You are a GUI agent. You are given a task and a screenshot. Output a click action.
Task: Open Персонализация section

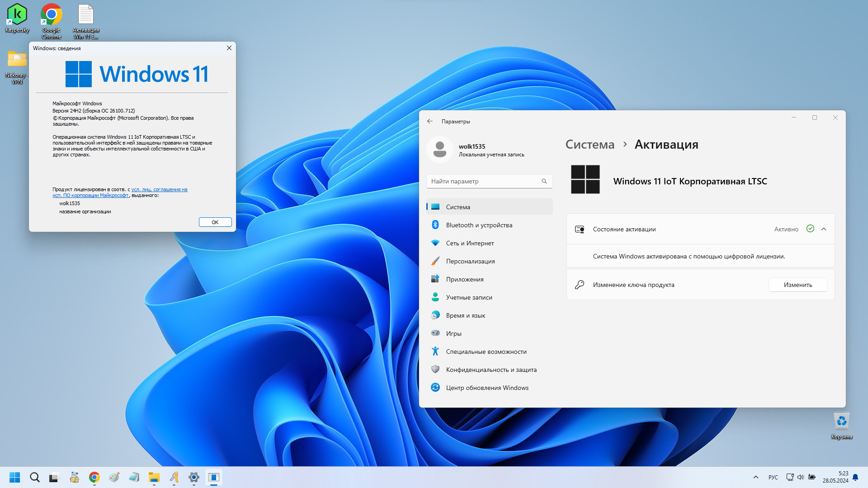coord(489,261)
